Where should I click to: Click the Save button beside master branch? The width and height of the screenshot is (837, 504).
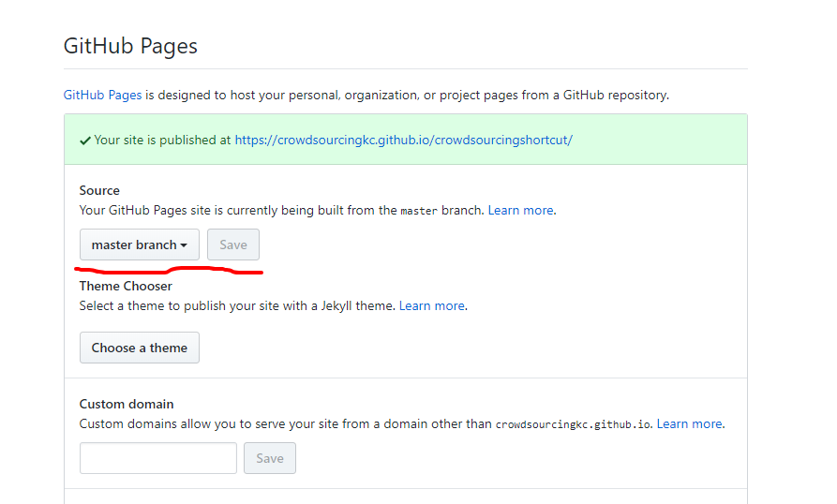click(x=233, y=245)
